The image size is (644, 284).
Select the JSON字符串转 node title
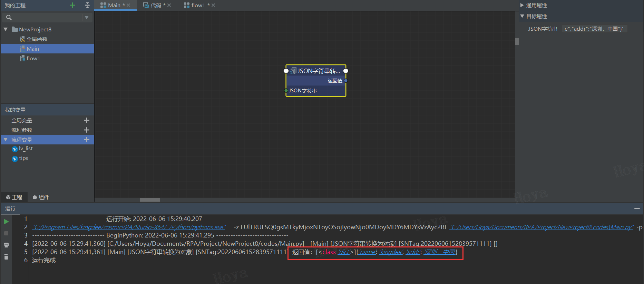(x=319, y=71)
